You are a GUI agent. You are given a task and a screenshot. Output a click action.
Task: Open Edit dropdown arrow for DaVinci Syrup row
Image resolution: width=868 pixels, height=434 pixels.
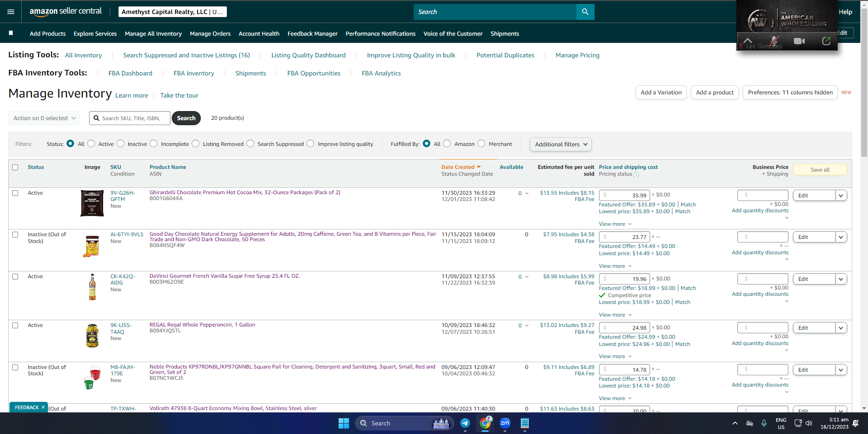click(x=841, y=279)
